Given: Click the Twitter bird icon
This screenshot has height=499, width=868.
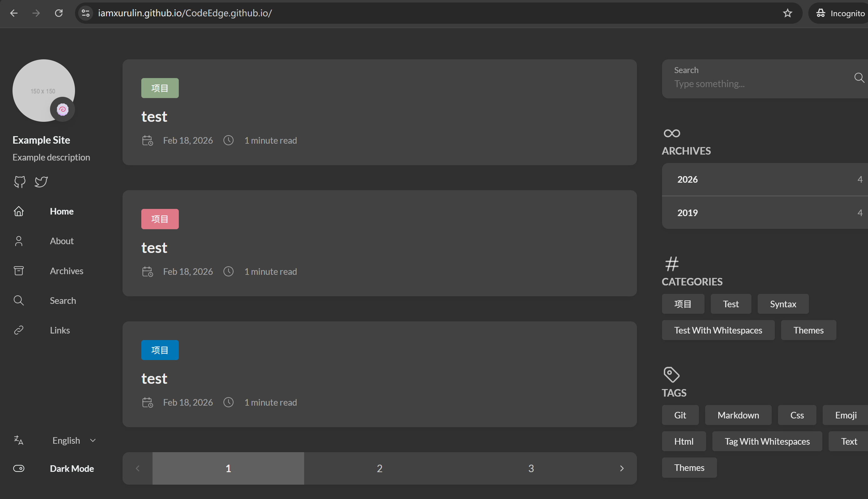Looking at the screenshot, I should [41, 182].
